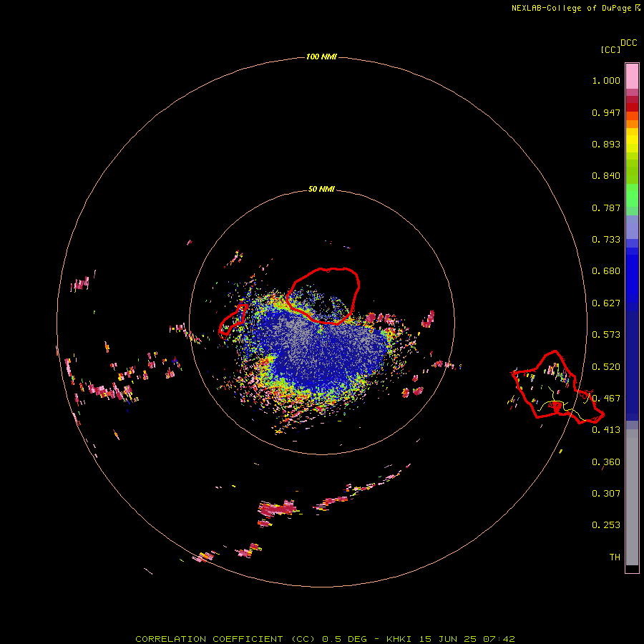
Task: Click the DCC label above the color bar
Action: pos(629,43)
